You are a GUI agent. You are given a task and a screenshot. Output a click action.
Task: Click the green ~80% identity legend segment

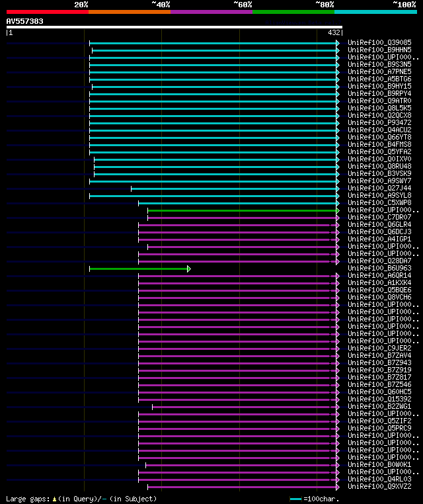click(x=293, y=12)
